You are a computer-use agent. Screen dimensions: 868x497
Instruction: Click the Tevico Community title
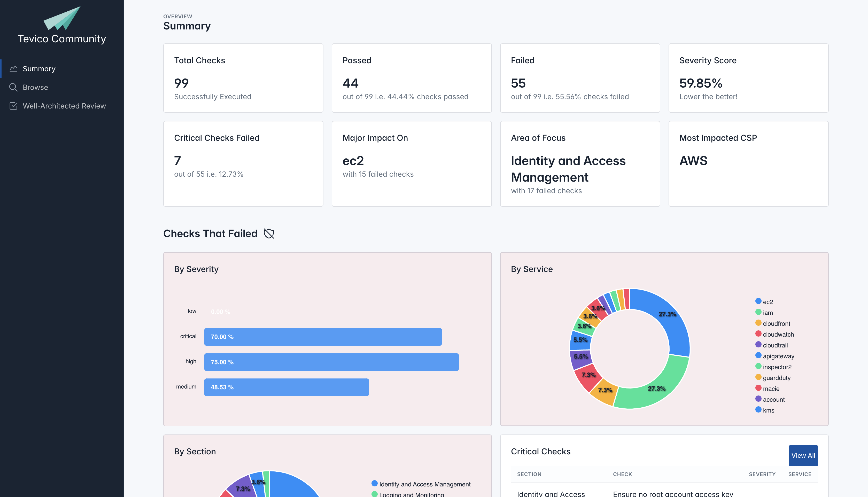[x=62, y=39]
